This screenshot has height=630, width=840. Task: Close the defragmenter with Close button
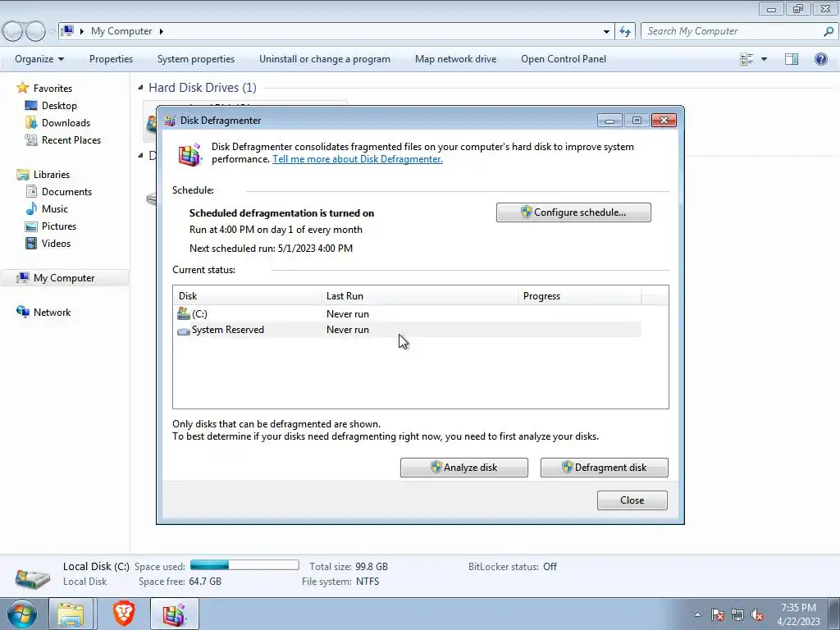coord(632,500)
